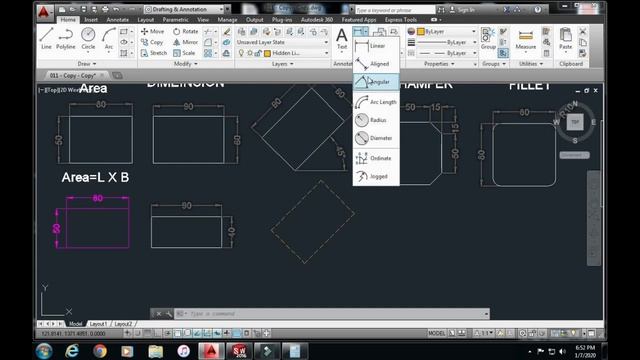Viewport: 640px width, 360px height.
Task: Click the command line input field
Action: [x=331, y=313]
